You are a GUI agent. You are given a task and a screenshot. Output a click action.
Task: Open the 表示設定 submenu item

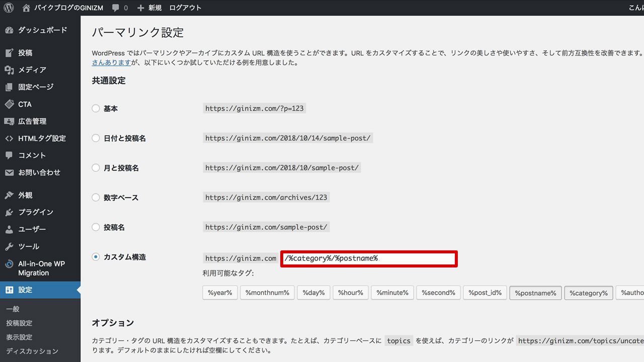tap(19, 337)
